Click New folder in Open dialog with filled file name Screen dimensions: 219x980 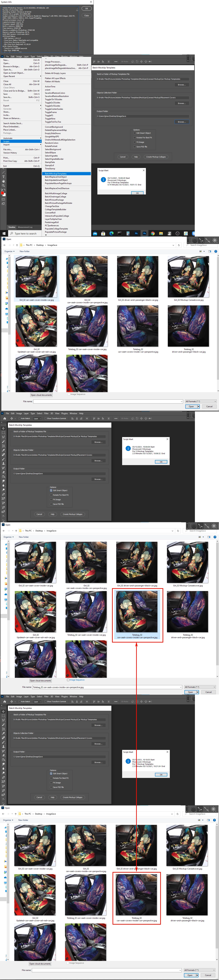pos(24,537)
